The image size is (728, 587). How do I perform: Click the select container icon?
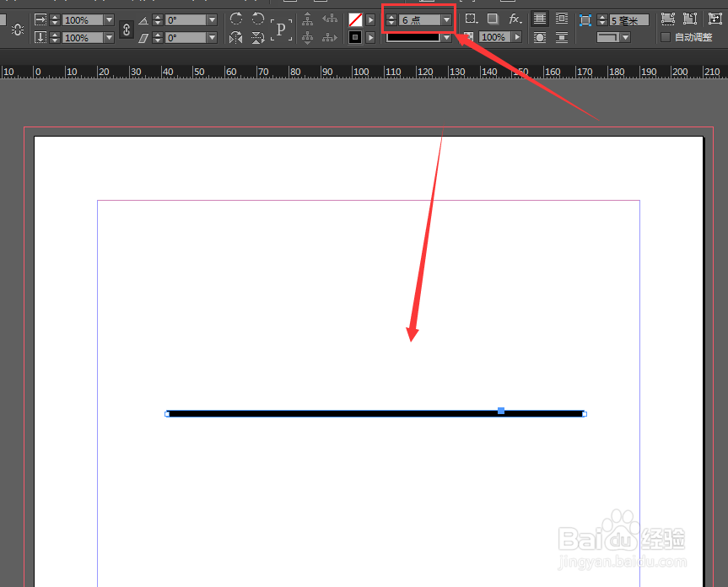307,19
